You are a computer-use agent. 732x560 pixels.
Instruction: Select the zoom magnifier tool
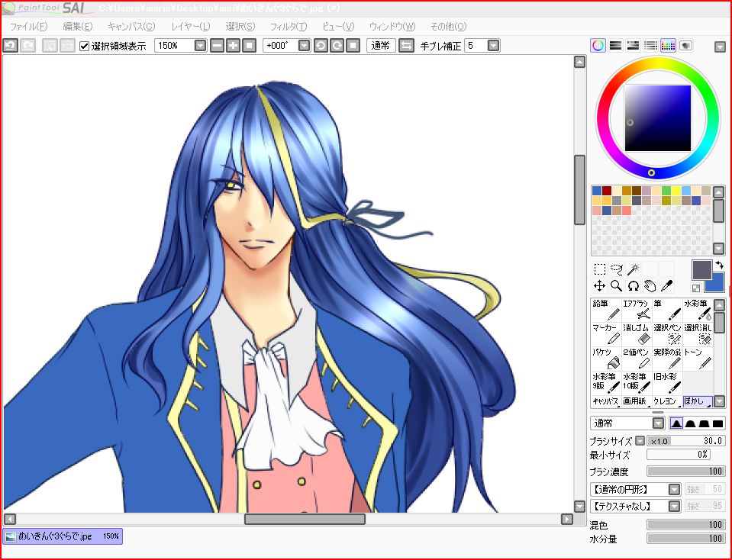616,285
